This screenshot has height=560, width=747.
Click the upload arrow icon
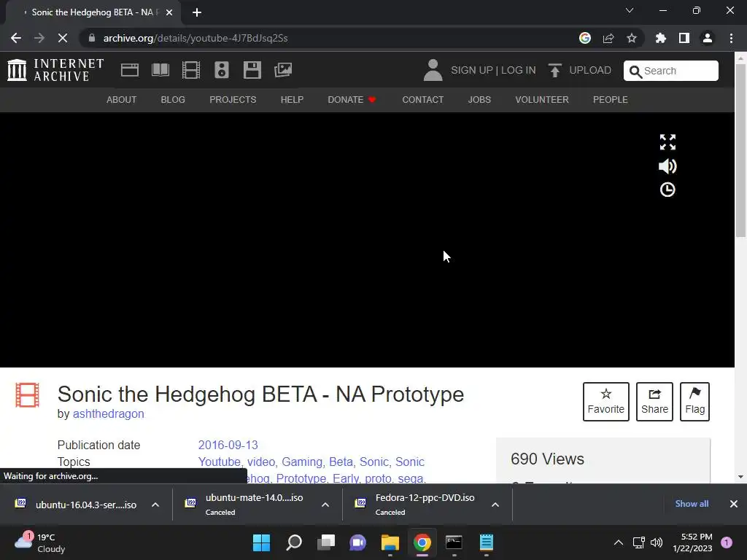[554, 70]
